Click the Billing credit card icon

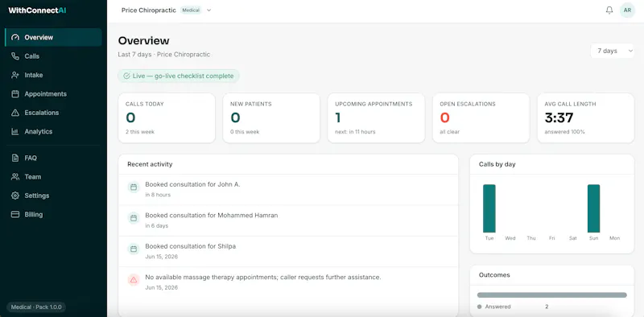15,215
